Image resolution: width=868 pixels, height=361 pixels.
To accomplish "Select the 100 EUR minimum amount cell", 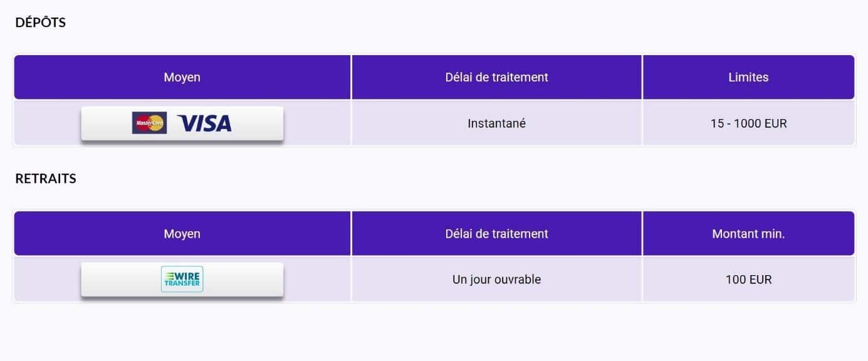I will pos(748,280).
